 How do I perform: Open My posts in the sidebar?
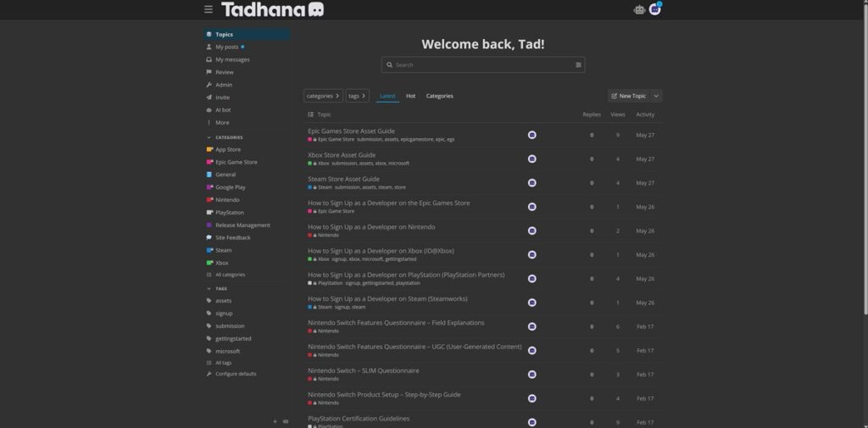click(247, 47)
